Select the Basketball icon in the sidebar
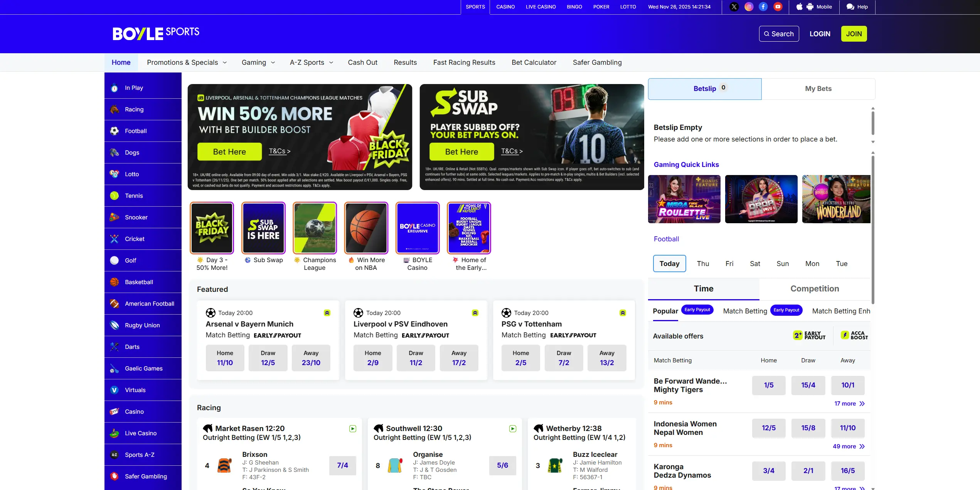The width and height of the screenshot is (980, 490). [x=115, y=282]
